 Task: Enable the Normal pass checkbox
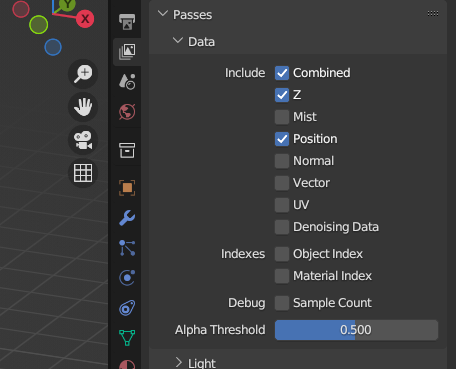[x=282, y=161]
